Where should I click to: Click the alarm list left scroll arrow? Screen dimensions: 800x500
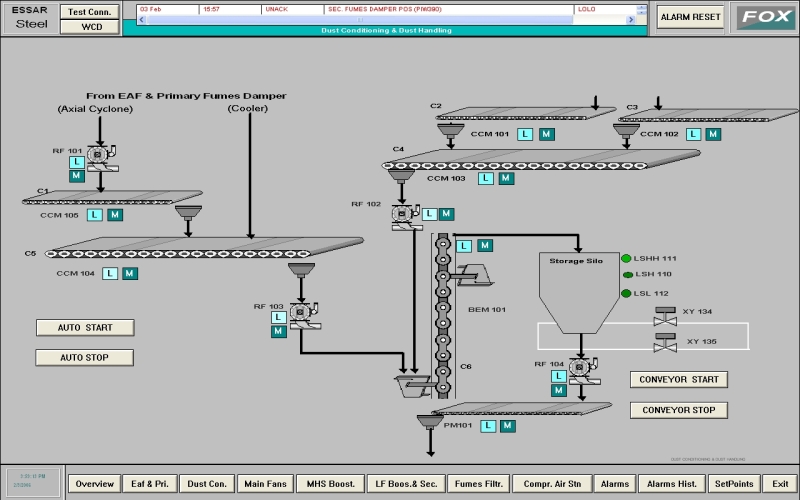(x=142, y=20)
